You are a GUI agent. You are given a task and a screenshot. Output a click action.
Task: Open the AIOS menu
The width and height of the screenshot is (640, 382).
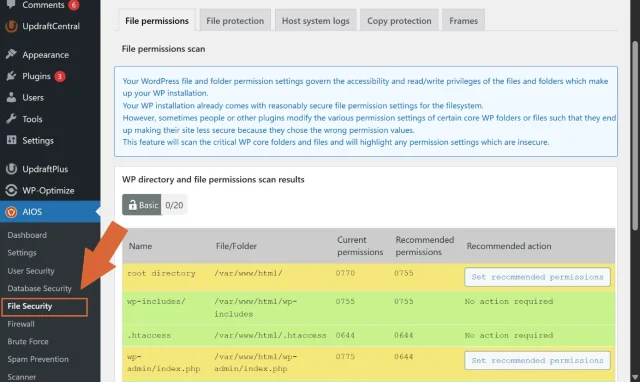click(x=50, y=212)
